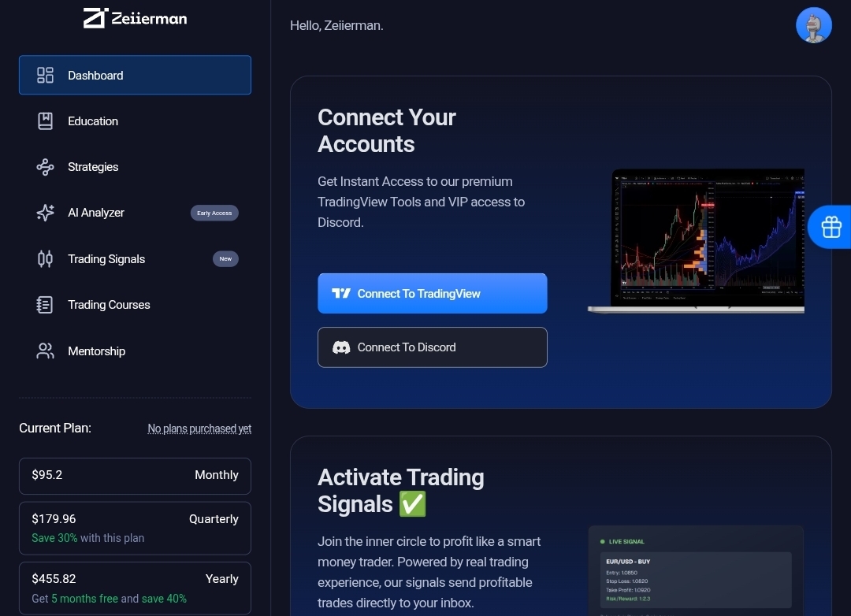851x616 pixels.
Task: Click the AI Analyzer sparkle icon
Action: point(45,213)
